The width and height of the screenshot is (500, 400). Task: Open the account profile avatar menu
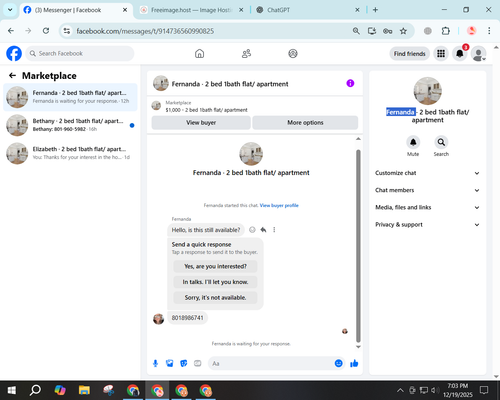click(x=478, y=54)
